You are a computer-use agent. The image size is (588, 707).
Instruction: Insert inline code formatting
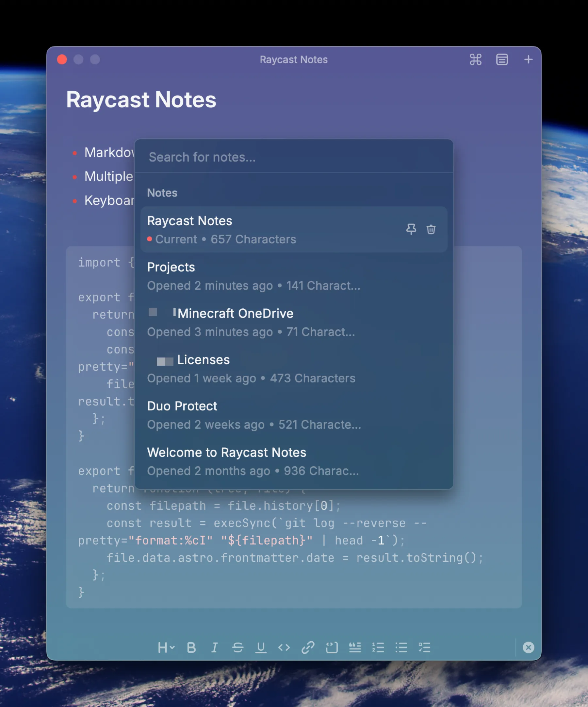[284, 647]
